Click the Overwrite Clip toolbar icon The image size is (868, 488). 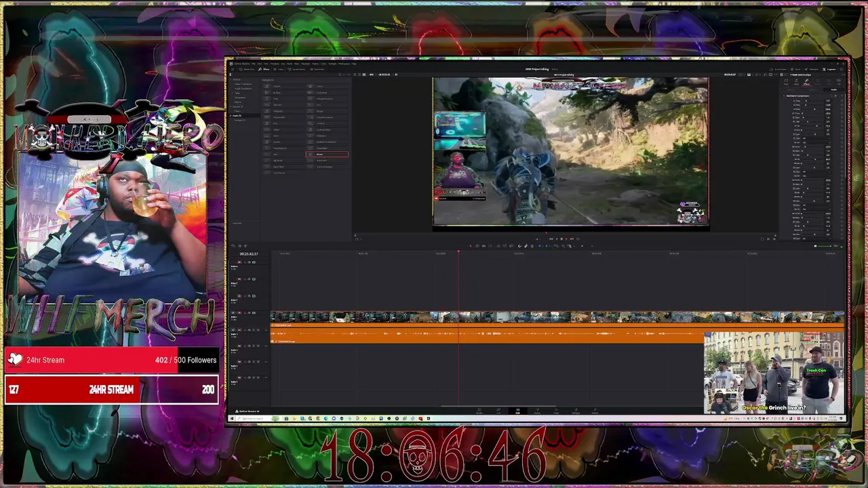(x=505, y=245)
